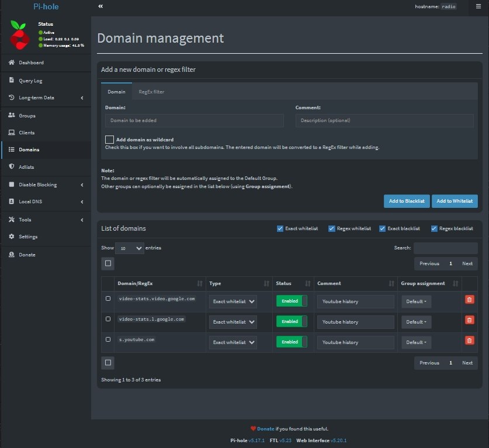Uncheck Exact blacklist filter
The height and width of the screenshot is (448, 489).
click(x=382, y=228)
